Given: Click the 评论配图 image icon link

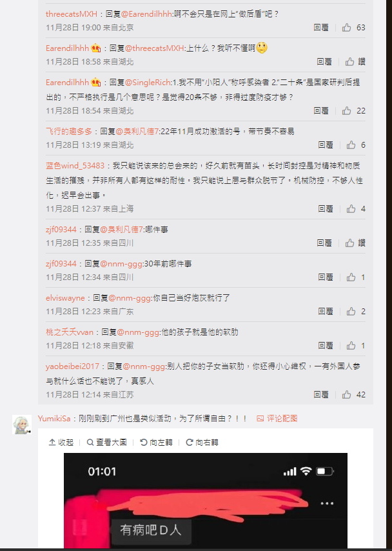Looking at the screenshot, I should 277,418.
